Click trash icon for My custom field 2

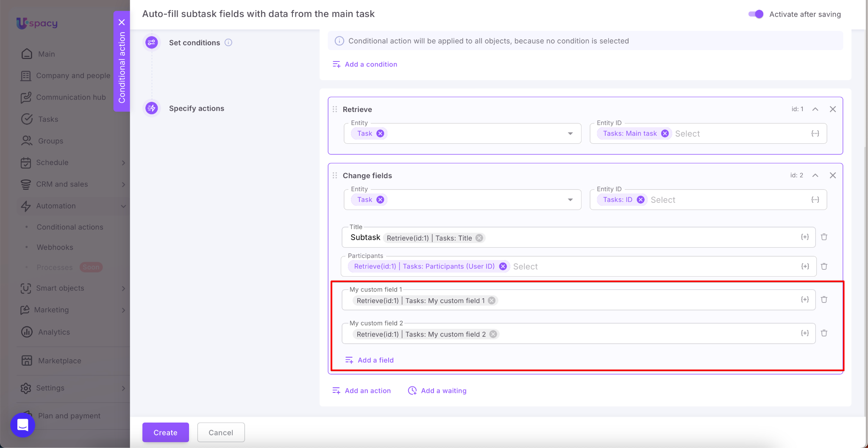point(824,333)
